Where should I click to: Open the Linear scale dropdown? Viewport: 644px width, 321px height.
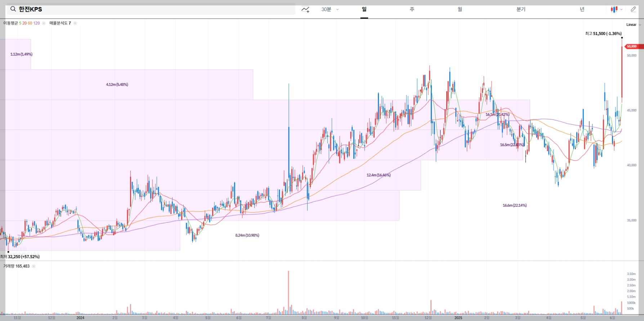click(634, 25)
